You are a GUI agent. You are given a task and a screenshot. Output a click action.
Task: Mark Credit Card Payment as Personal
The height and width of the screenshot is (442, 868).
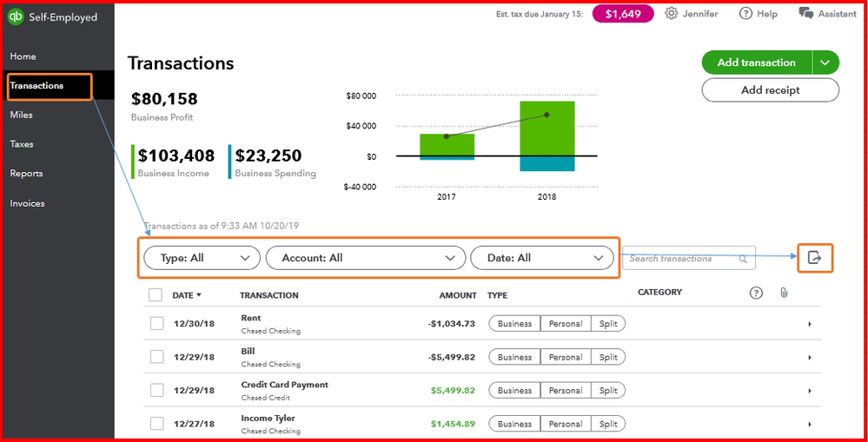pyautogui.click(x=565, y=391)
